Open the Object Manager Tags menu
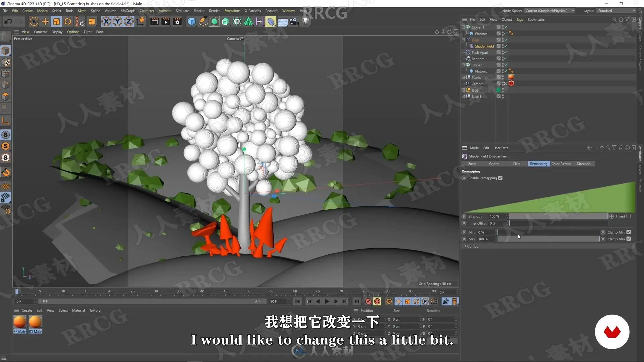The height and width of the screenshot is (362, 644). (519, 20)
